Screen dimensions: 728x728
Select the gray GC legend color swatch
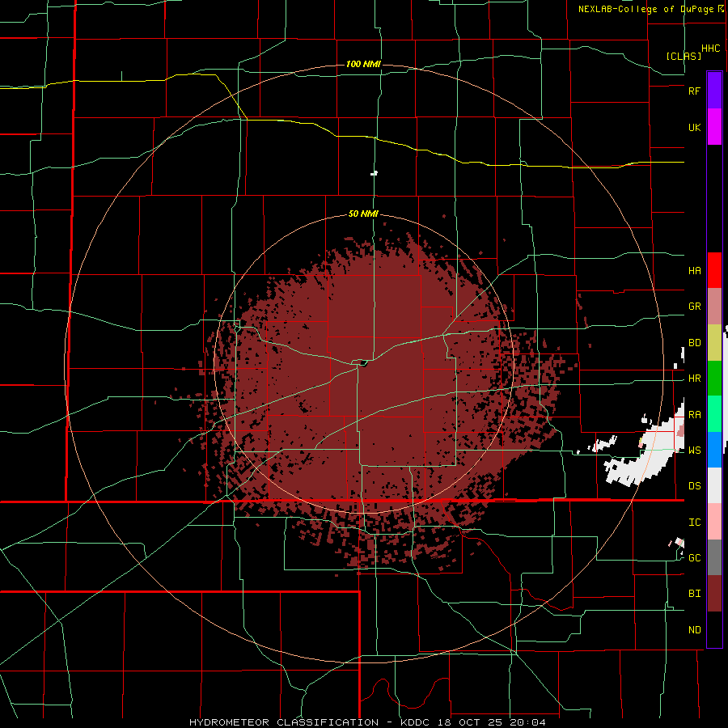tap(714, 557)
